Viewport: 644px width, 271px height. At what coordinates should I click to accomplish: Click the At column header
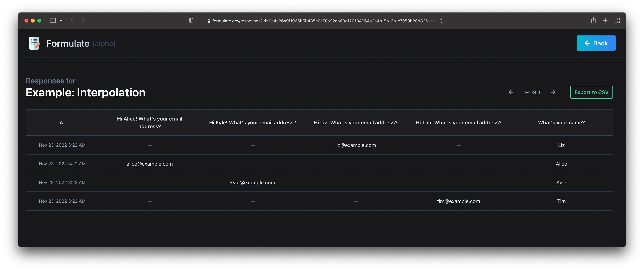tap(62, 123)
